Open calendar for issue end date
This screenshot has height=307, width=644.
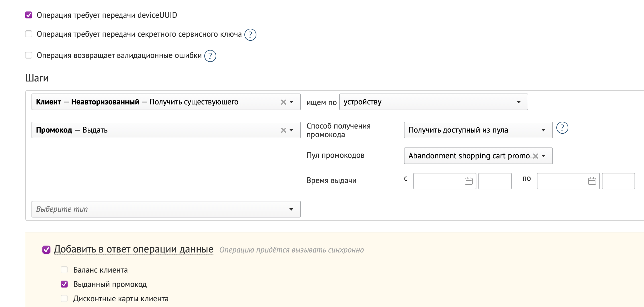coord(592,181)
